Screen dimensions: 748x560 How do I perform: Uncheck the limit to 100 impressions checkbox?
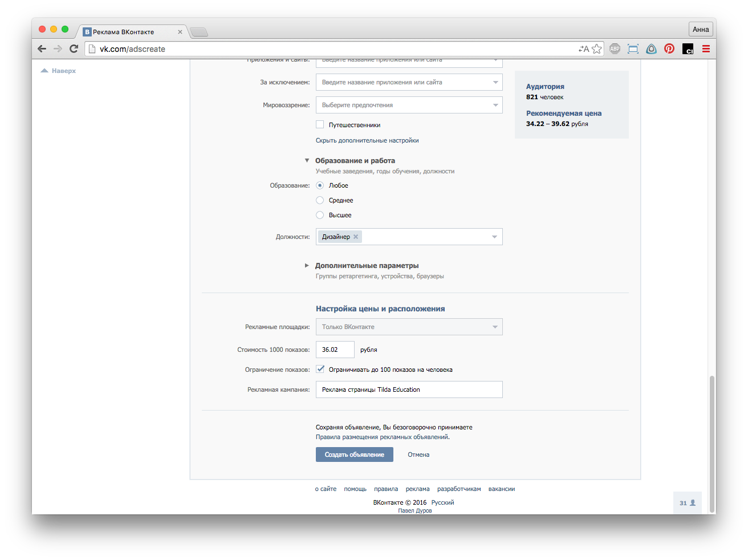click(320, 370)
